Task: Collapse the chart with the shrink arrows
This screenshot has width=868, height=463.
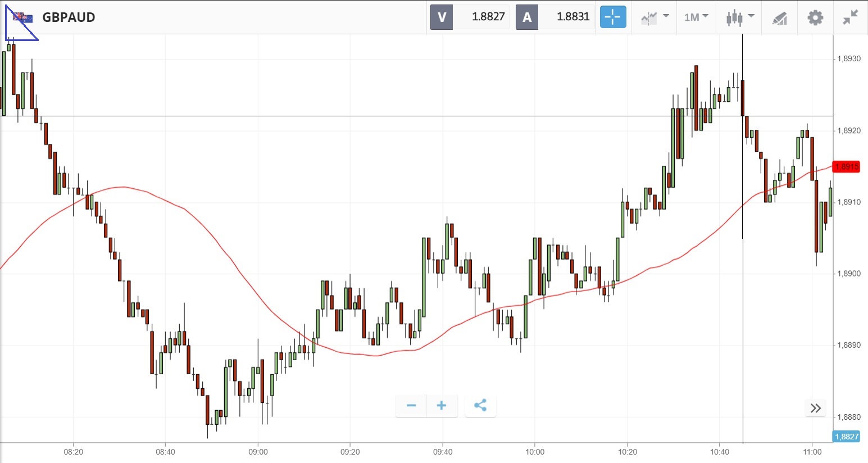Action: pos(851,17)
